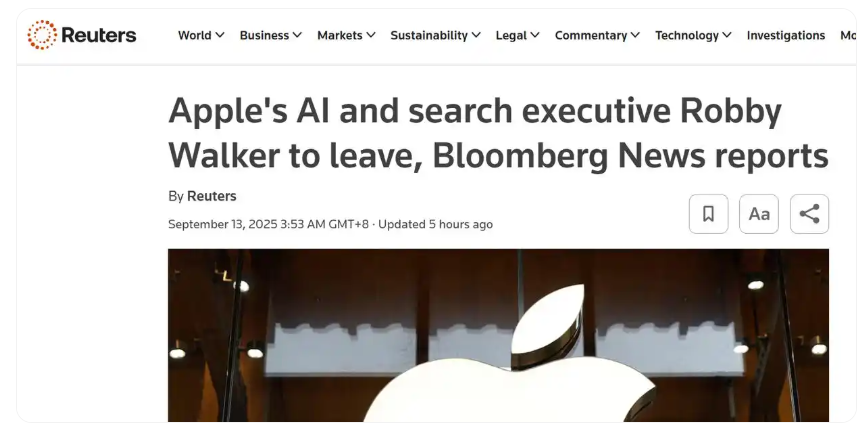864x429 pixels.
Task: Open the World navigation menu
Action: point(195,35)
